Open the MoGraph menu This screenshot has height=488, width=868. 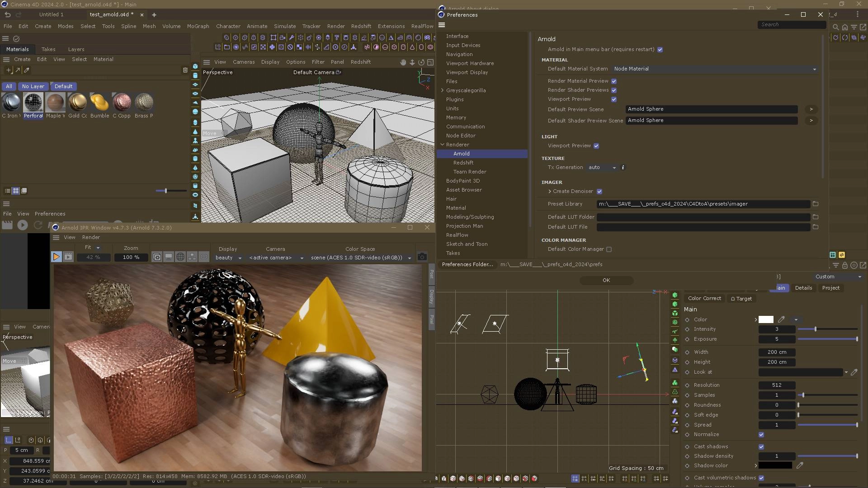pos(198,26)
